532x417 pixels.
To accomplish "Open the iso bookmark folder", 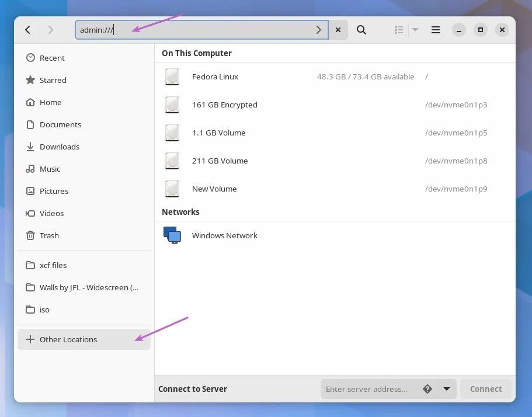I will coord(84,310).
